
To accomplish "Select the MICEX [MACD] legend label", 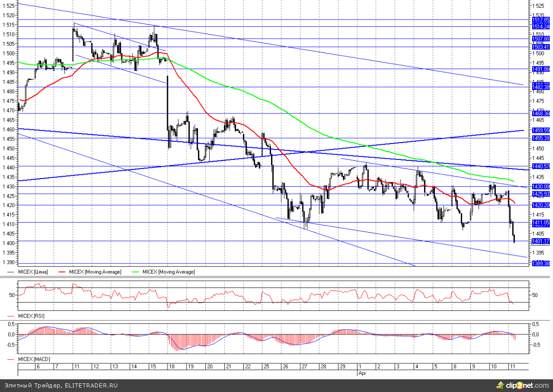I will pos(33,359).
